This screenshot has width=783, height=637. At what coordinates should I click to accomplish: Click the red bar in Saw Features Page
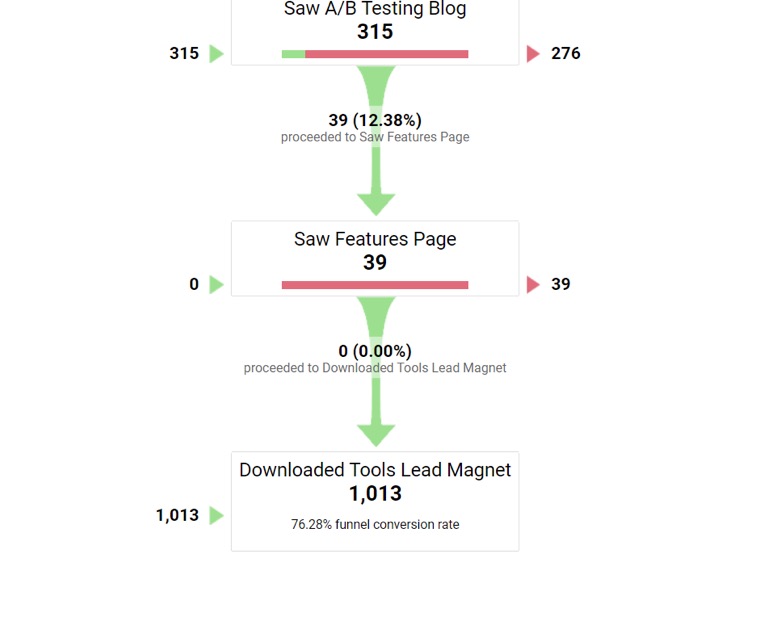coord(375,285)
